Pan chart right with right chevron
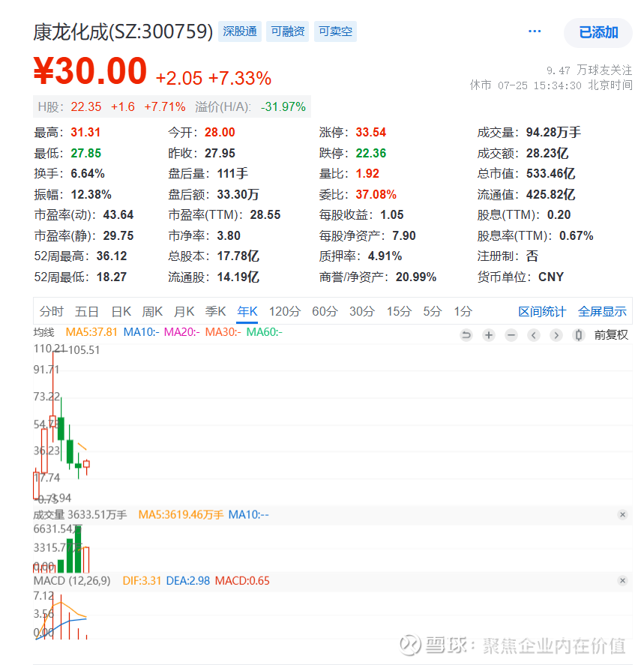The width and height of the screenshot is (644, 665). 556,335
